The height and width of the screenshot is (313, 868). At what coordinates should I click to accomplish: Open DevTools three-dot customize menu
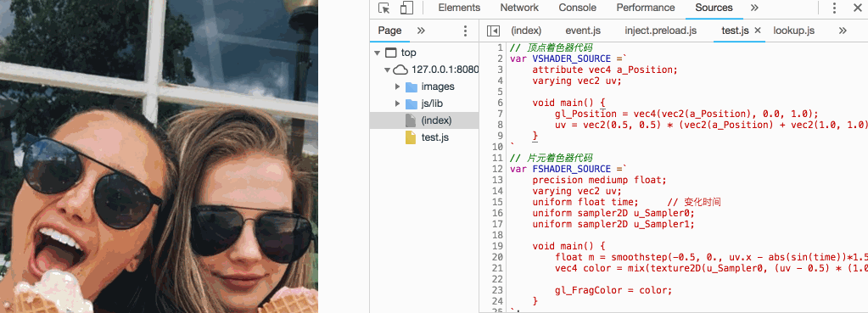(x=834, y=8)
